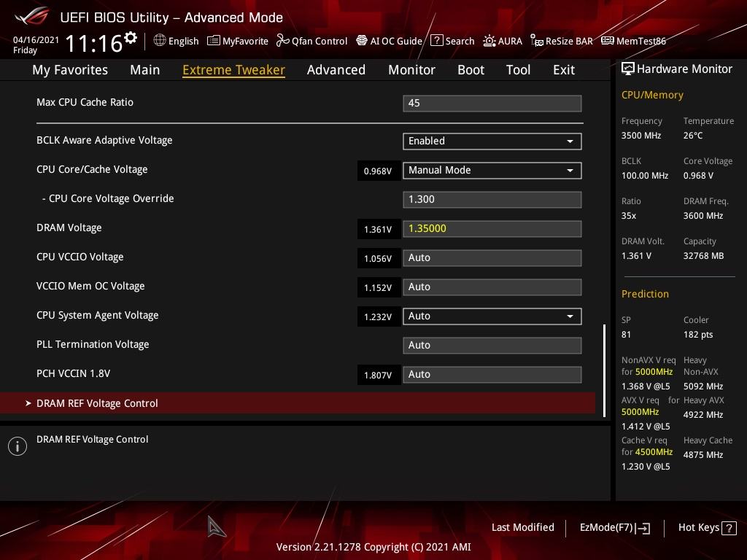Open Qfan Control fan icon

point(282,41)
